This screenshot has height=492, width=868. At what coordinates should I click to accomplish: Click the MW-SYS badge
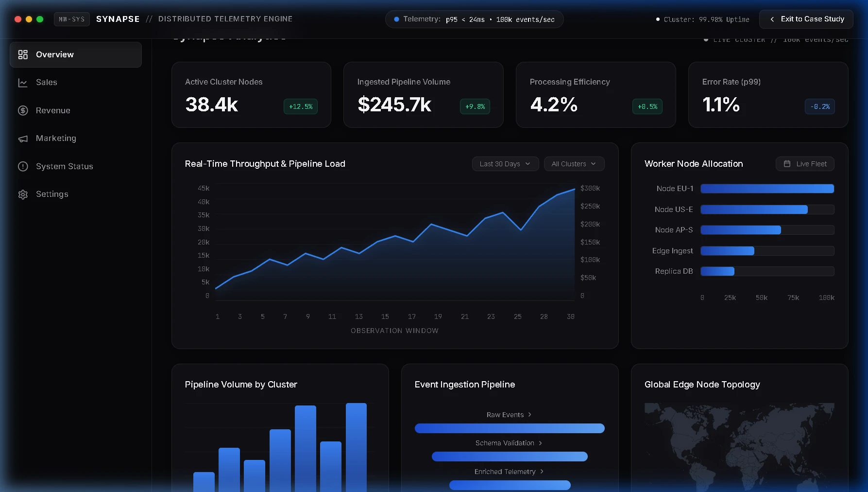[72, 19]
